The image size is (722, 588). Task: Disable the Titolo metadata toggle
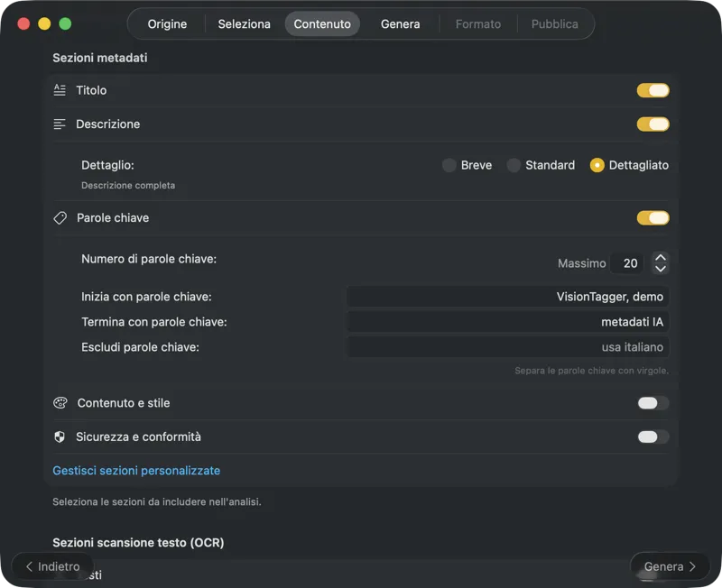653,90
